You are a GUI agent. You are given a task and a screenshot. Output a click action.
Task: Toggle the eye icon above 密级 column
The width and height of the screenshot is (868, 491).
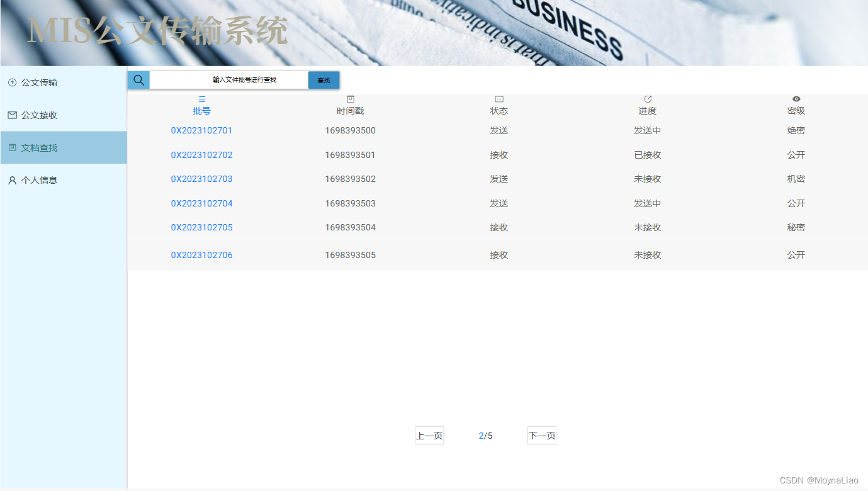coord(796,99)
